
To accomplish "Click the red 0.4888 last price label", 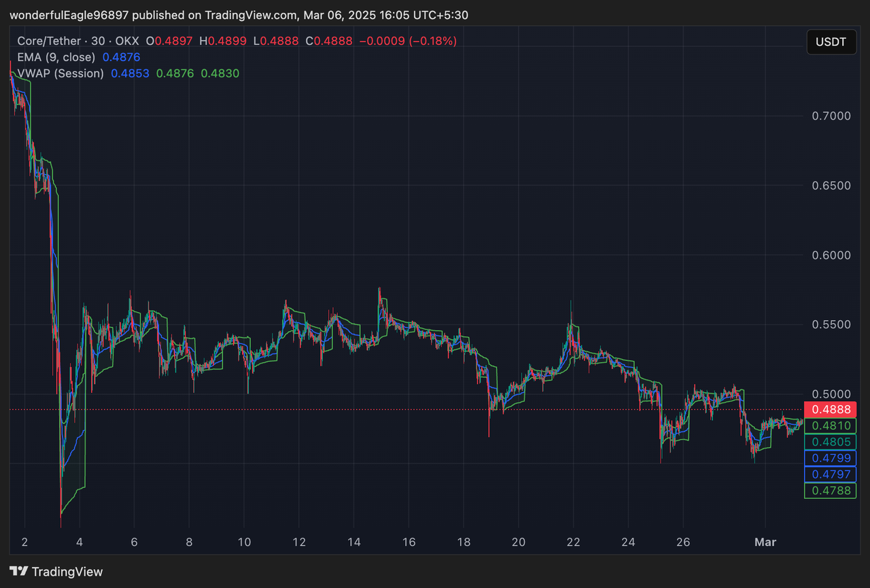I will click(830, 409).
